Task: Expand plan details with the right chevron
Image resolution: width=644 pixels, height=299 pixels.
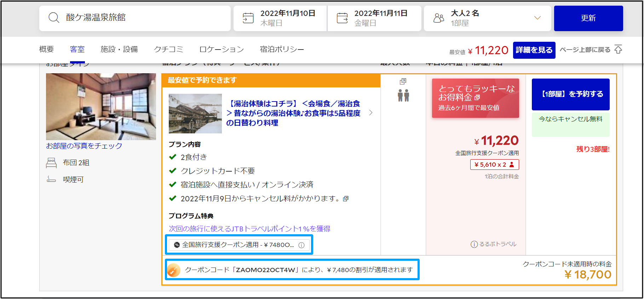Action: (371, 113)
